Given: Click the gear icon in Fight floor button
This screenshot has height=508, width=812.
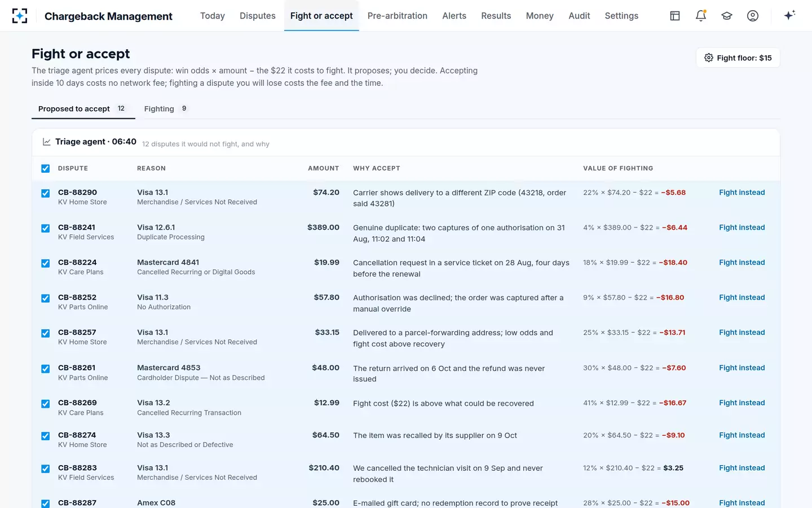Looking at the screenshot, I should pos(709,58).
